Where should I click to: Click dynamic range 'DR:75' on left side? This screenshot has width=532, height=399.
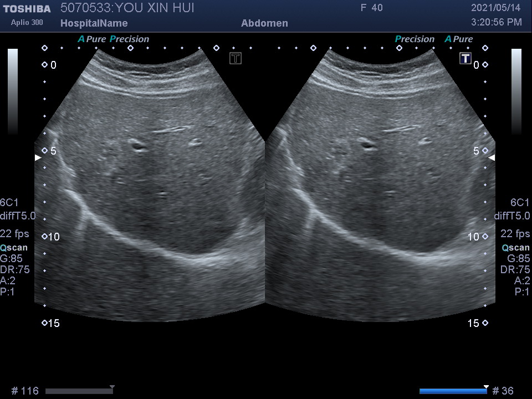point(15,269)
